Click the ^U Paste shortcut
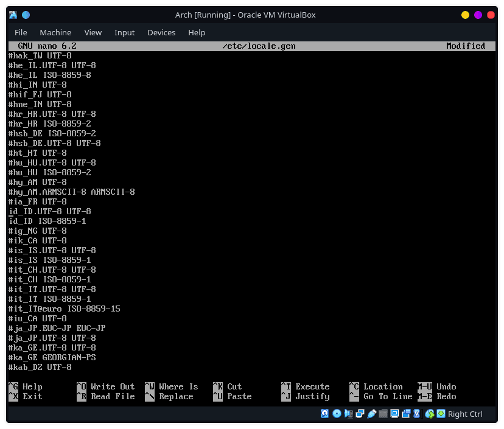This screenshot has width=504, height=429. click(232, 396)
